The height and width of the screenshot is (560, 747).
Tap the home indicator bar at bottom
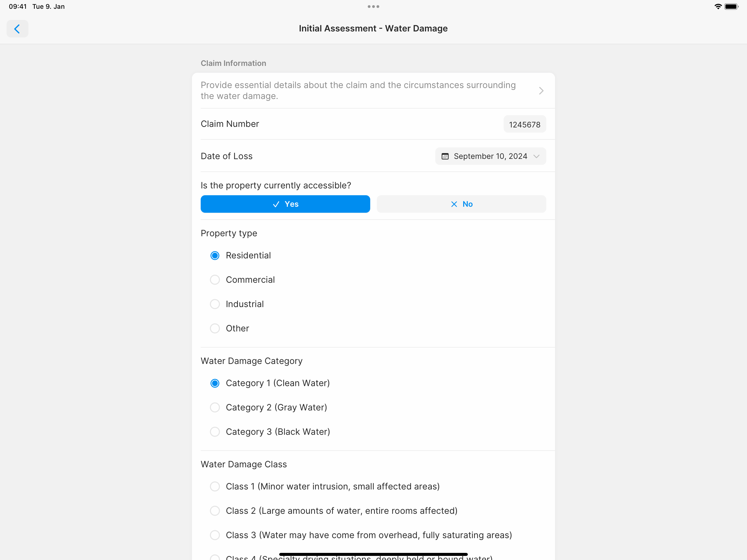click(373, 554)
